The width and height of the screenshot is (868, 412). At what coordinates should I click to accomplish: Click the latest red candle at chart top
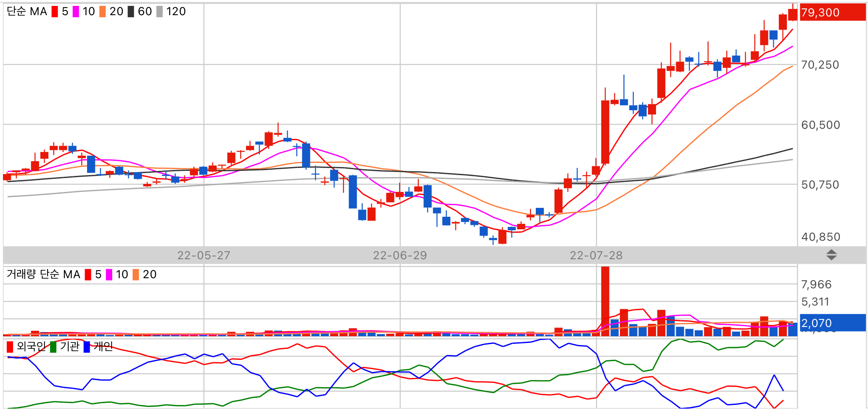pyautogui.click(x=792, y=15)
